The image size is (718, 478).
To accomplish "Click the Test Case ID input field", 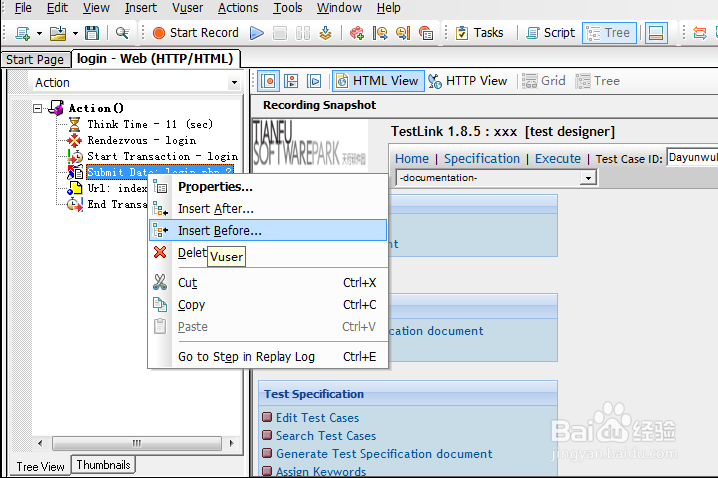I will (692, 158).
